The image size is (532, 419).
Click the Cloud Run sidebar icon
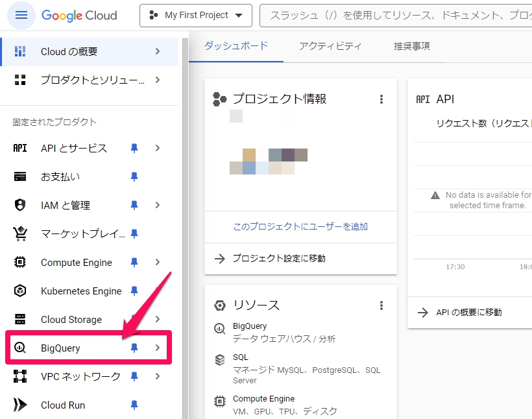tap(19, 405)
